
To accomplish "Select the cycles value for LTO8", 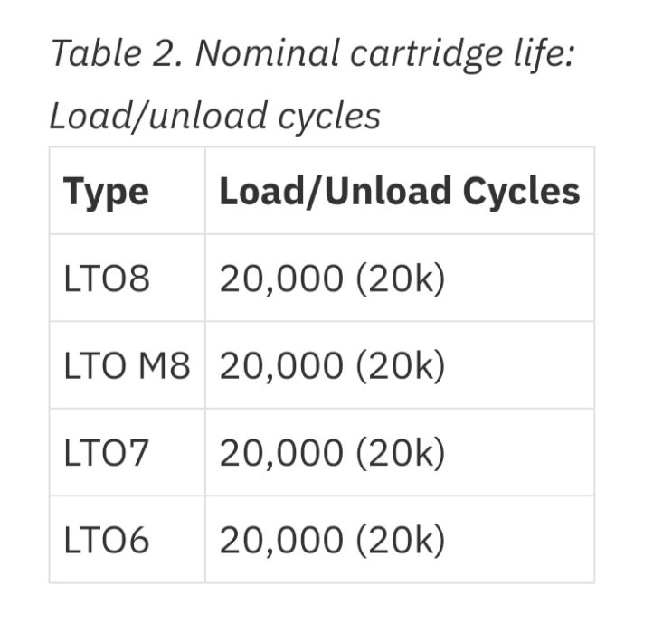I will [333, 279].
